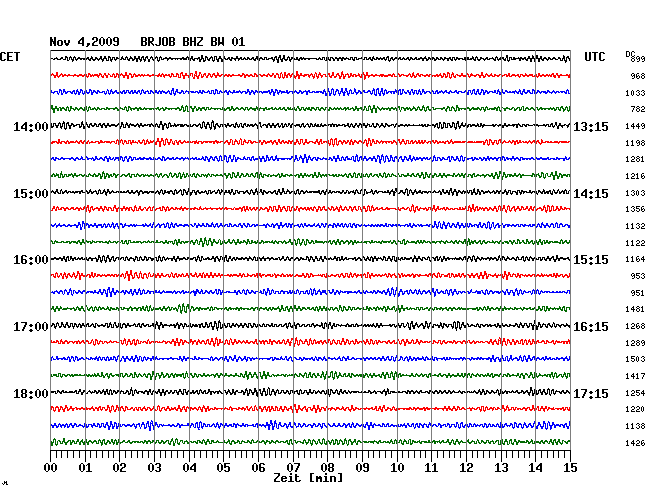
Task: Click minute tick label 10
Action: tap(397, 468)
